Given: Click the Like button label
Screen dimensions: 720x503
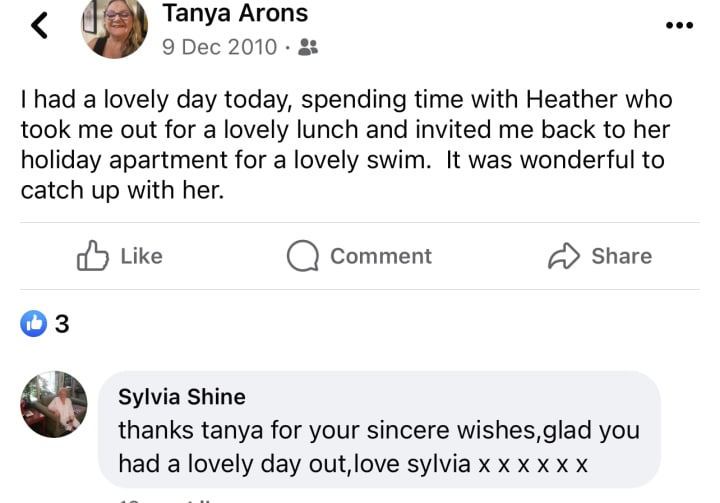Looking at the screenshot, I should pos(141,256).
